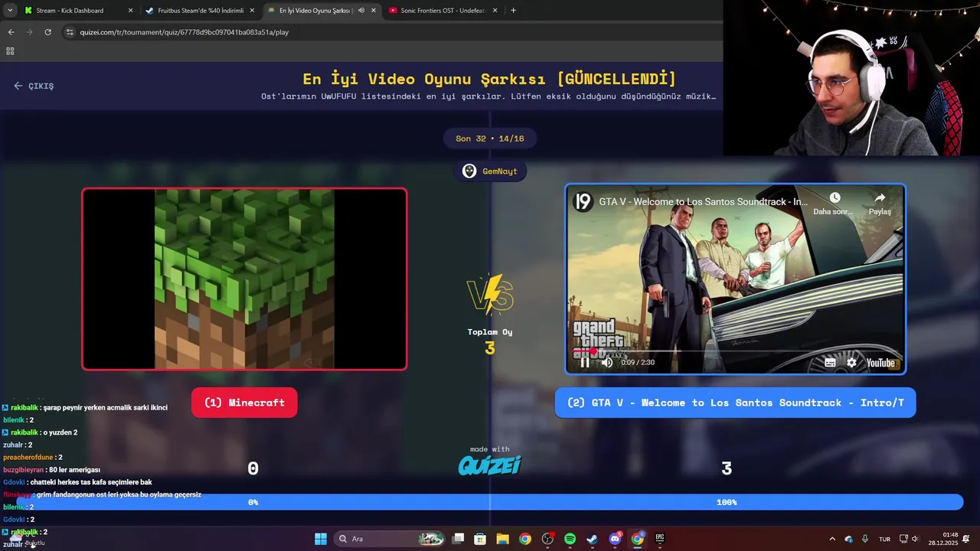This screenshot has height=551, width=980.
Task: Open the video channel avatar icon
Action: [x=583, y=202]
